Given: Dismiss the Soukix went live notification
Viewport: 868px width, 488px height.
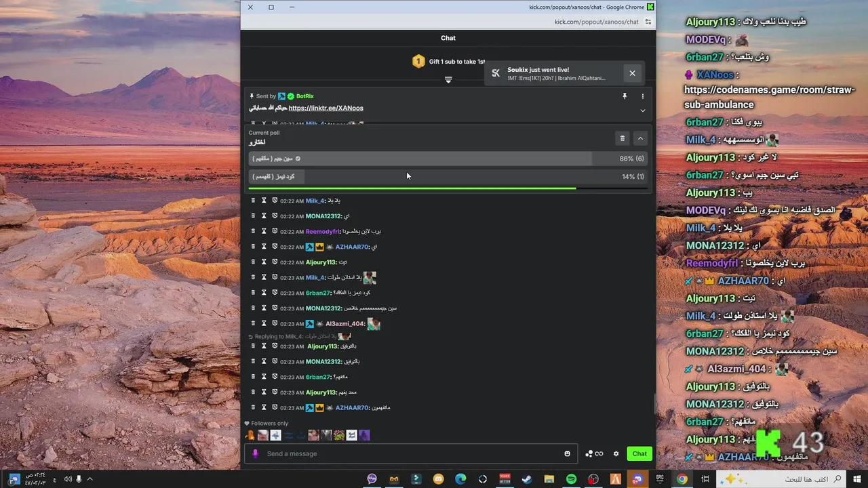Looking at the screenshot, I should 632,73.
